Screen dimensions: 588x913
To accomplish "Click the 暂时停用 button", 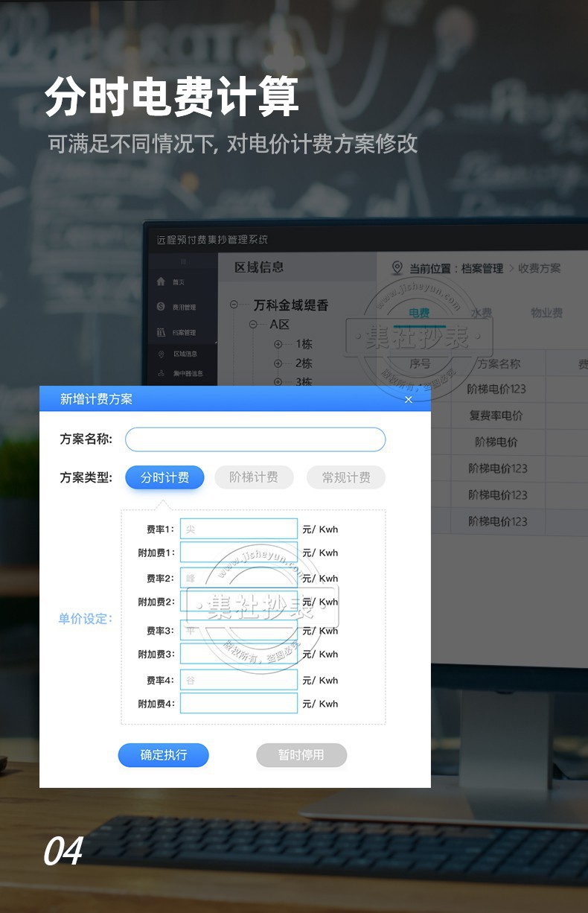I will point(301,755).
